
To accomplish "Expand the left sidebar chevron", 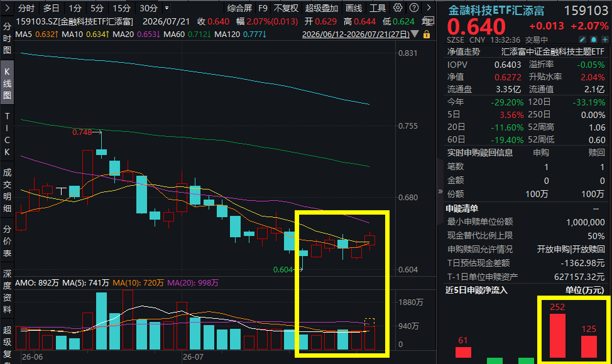I will (7, 8).
